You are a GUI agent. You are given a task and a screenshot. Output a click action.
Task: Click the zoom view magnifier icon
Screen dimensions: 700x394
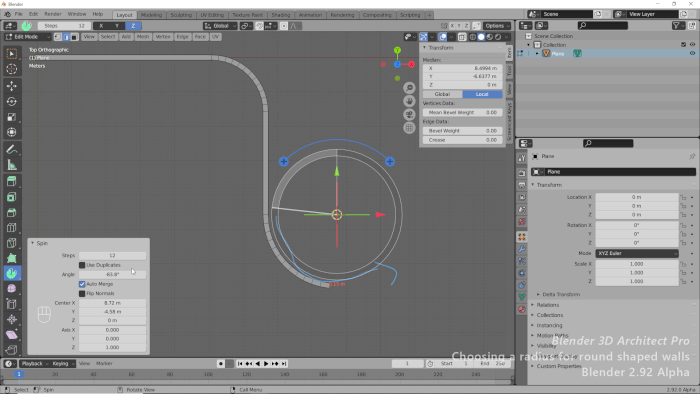409,88
